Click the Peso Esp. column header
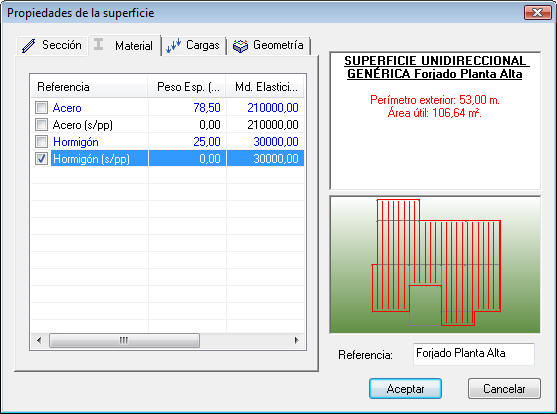Viewport: 557px width, 414px height. (187, 87)
